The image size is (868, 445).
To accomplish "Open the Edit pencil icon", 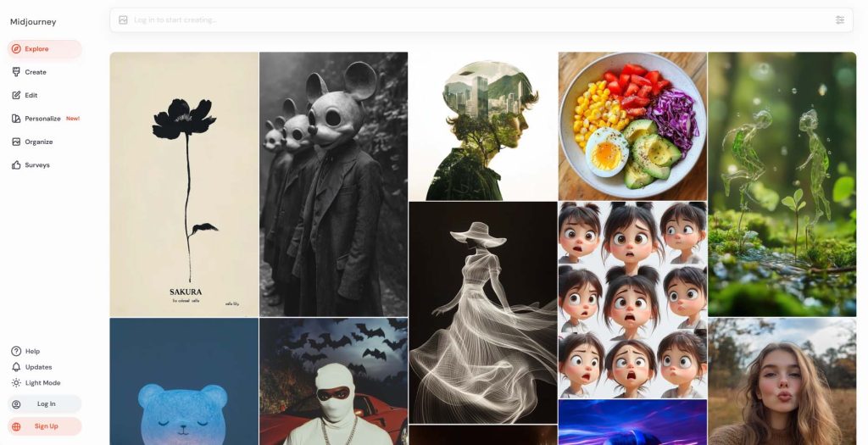I will coord(16,95).
